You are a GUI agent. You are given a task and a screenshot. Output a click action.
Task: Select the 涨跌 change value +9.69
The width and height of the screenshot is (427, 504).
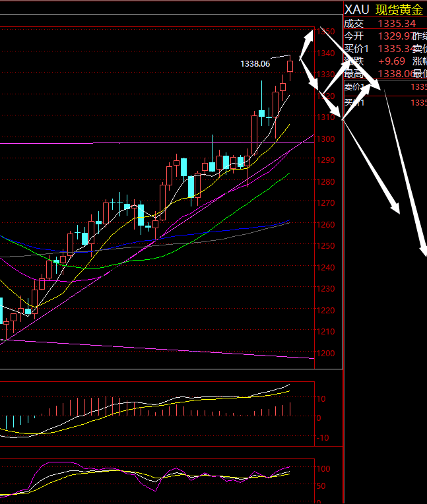392,61
